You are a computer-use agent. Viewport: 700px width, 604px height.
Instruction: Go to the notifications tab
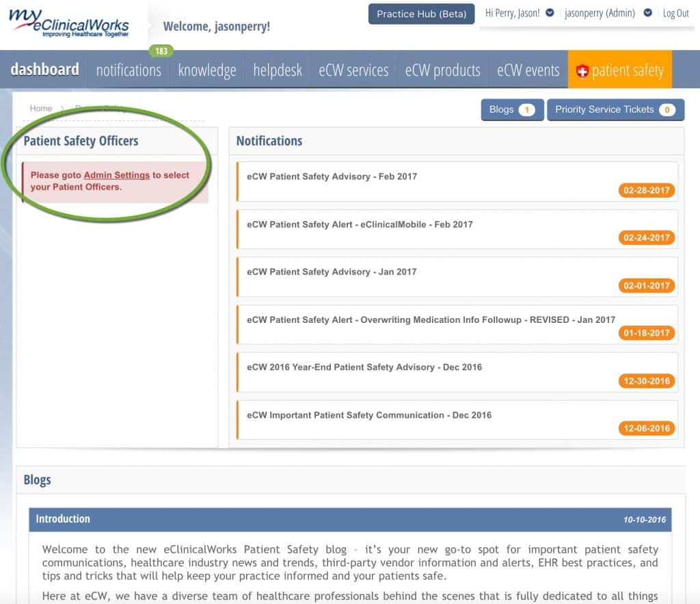point(129,70)
